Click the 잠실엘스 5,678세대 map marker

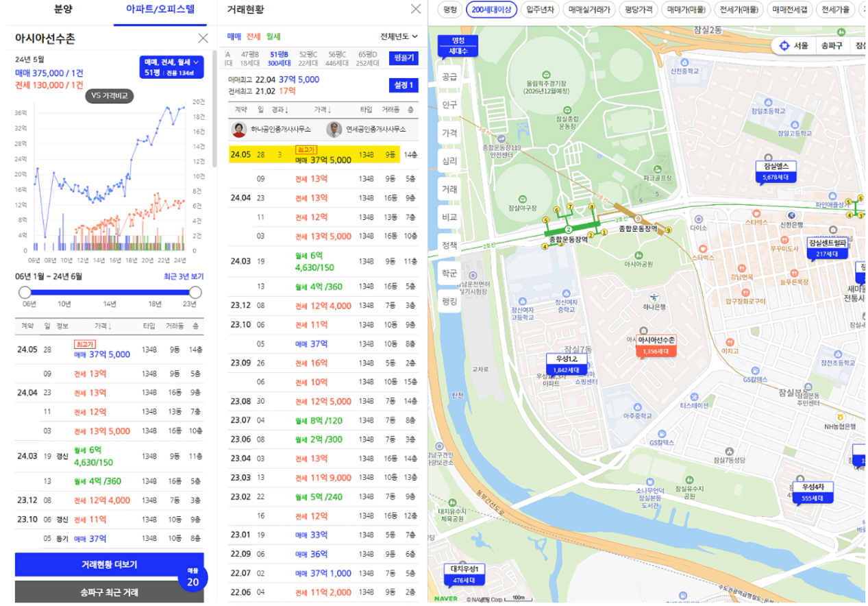(776, 171)
